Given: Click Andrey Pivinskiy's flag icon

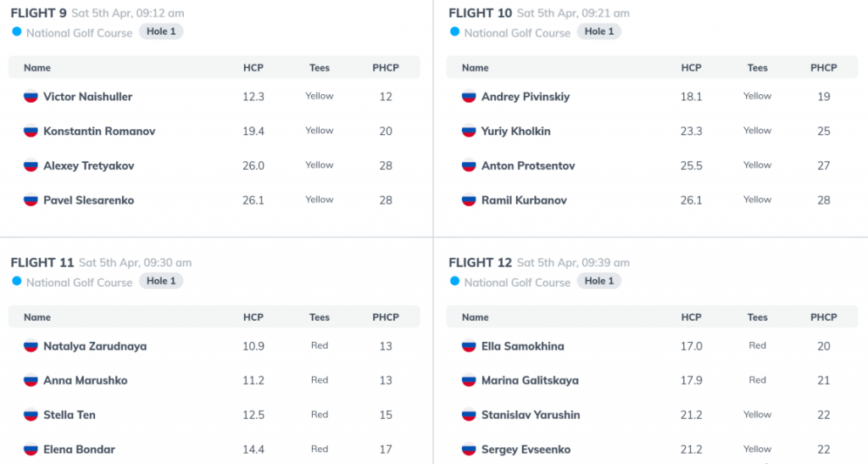Looking at the screenshot, I should [469, 97].
